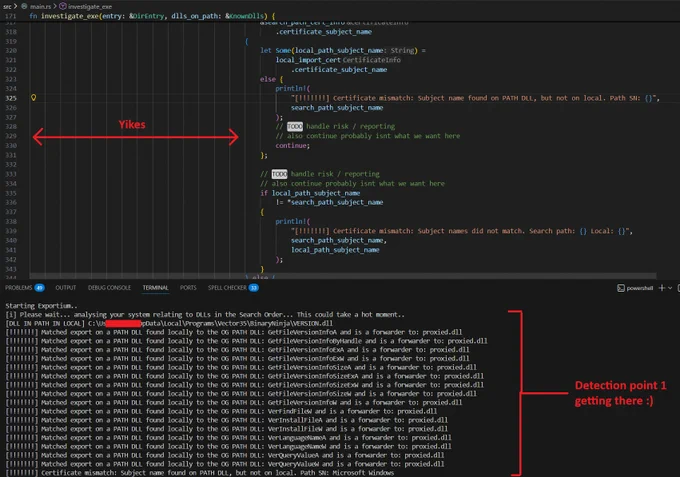Open the DEBUG CONSOLE tab
Screen dimensions: 680x477
[109, 288]
